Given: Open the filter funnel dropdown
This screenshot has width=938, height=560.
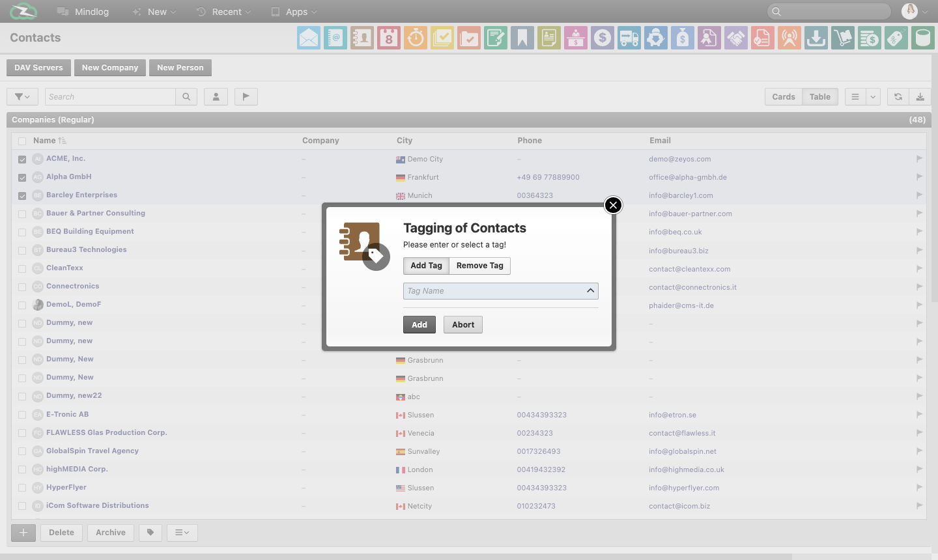Looking at the screenshot, I should [x=22, y=96].
